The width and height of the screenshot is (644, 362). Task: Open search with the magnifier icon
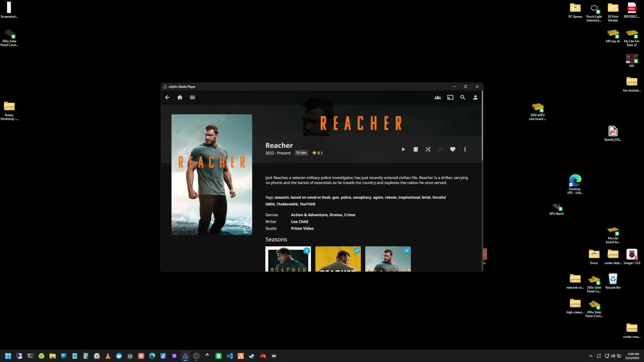463,98
